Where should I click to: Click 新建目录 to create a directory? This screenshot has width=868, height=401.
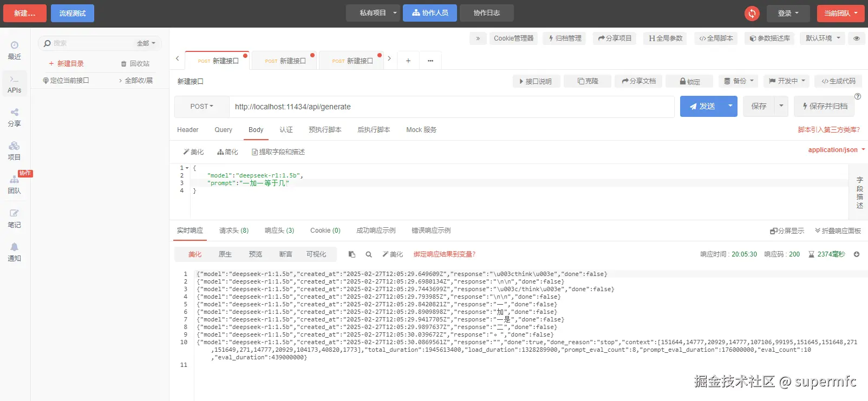pos(66,64)
